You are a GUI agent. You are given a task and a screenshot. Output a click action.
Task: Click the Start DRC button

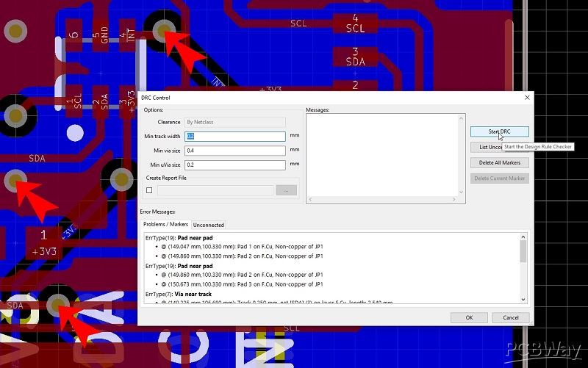499,131
